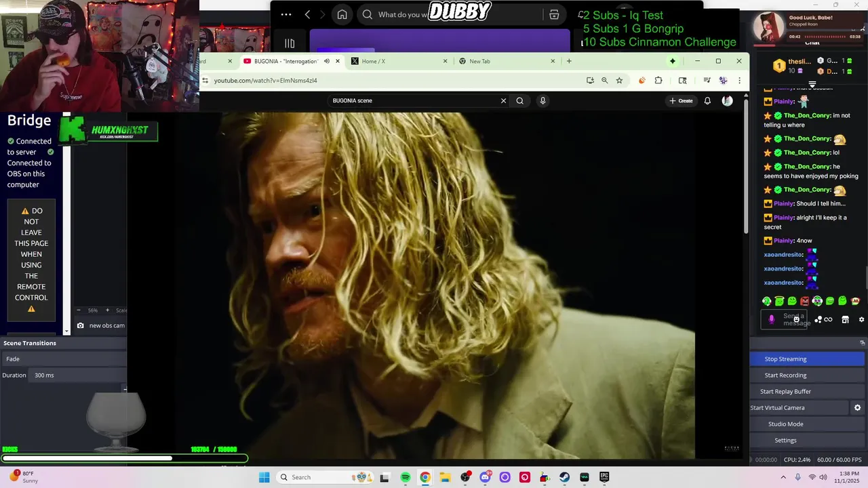Go back in the top browser window
The width and height of the screenshot is (868, 488).
pyautogui.click(x=307, y=14)
